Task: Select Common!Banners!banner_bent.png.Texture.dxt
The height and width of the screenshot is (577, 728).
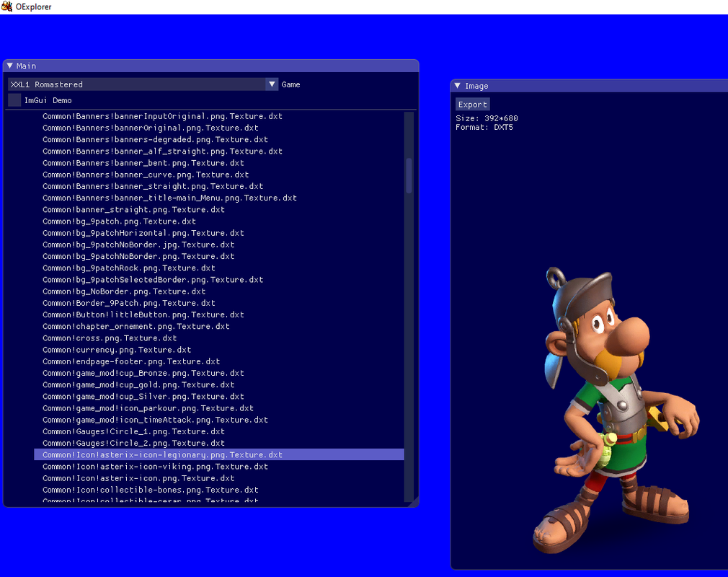Action: (218, 162)
